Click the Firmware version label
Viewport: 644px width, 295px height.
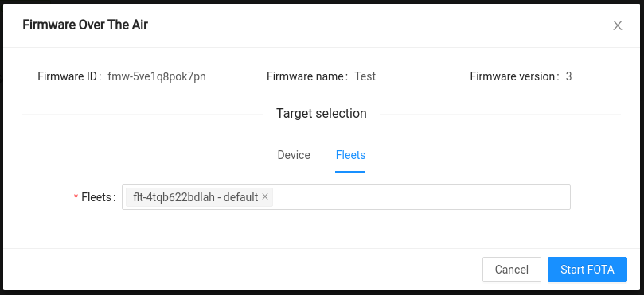(x=513, y=76)
